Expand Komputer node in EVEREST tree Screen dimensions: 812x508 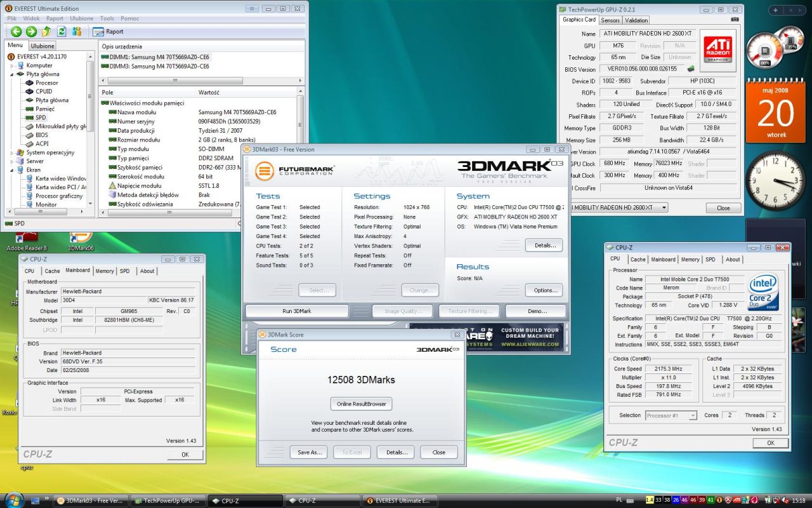pyautogui.click(x=13, y=65)
